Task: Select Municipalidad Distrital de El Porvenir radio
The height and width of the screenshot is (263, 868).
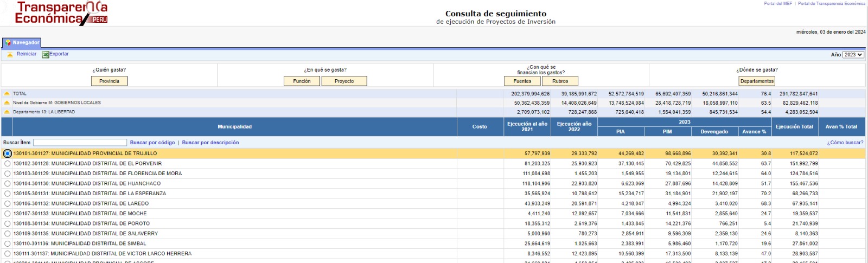Action: (x=8, y=164)
